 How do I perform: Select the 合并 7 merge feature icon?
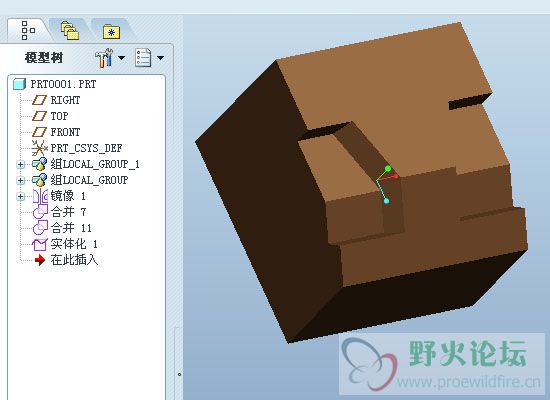click(x=40, y=212)
